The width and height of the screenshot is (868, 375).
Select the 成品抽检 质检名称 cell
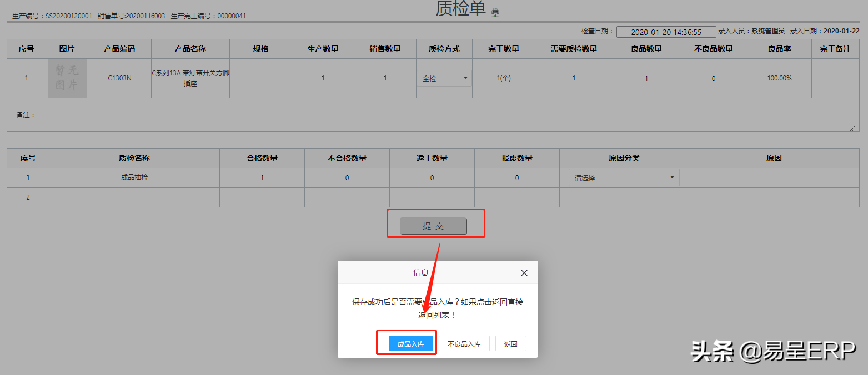(x=134, y=178)
